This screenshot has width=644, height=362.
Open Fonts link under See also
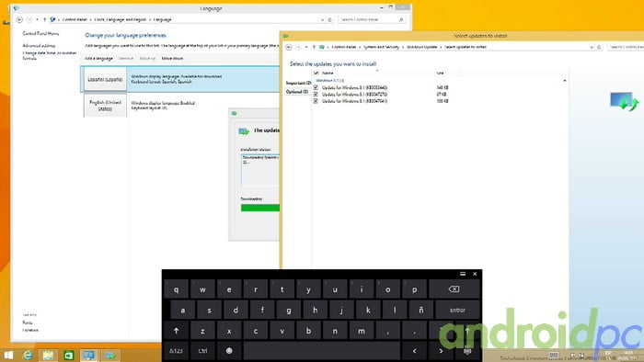(x=27, y=322)
